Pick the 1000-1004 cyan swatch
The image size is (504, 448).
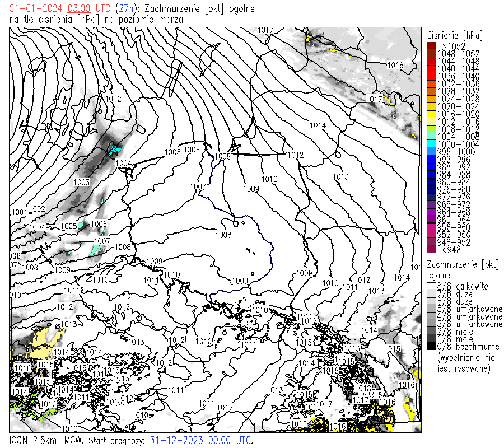431,144
